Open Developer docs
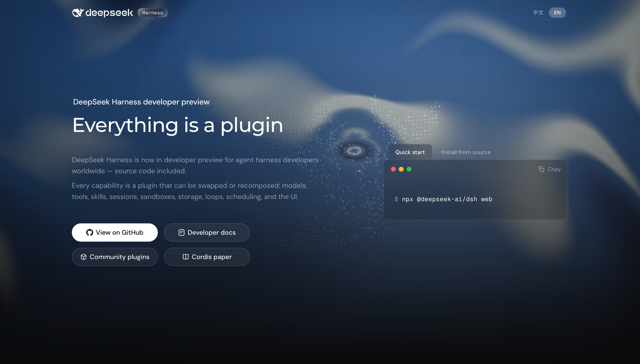This screenshot has width=640, height=364. point(207,232)
